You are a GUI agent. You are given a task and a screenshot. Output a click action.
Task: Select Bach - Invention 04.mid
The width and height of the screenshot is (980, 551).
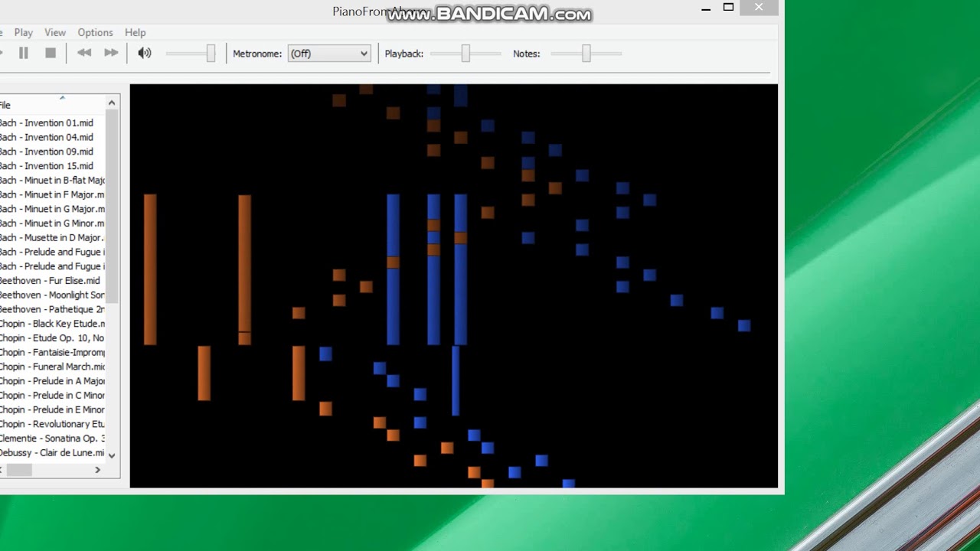tap(46, 137)
